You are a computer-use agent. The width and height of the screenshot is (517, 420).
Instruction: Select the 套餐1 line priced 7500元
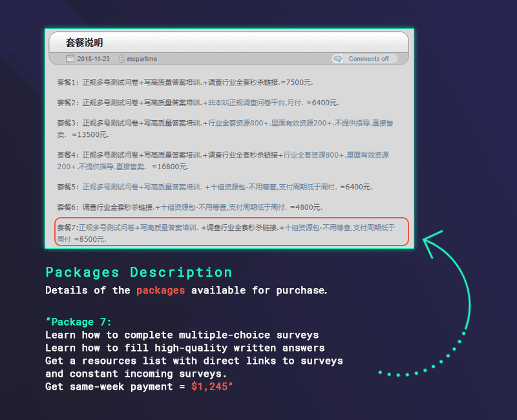click(x=185, y=83)
